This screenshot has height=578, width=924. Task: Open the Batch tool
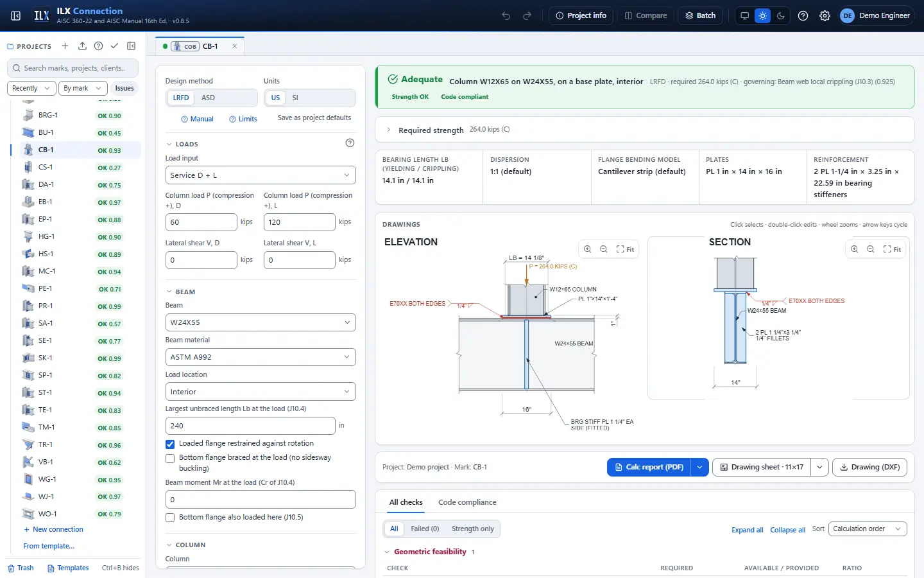point(700,15)
